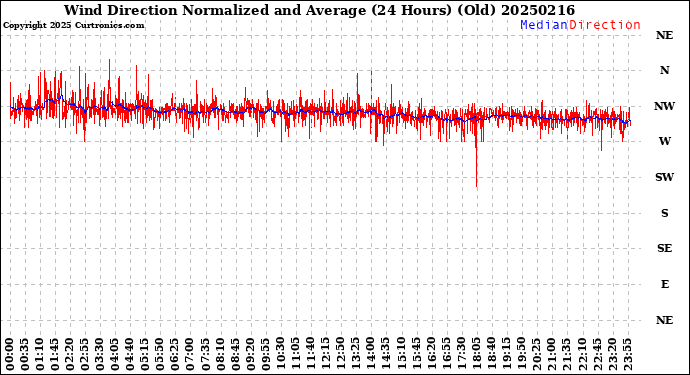This screenshot has height=375, width=690.
Task: Click the 08:45 time axis label
Action: tap(235, 354)
